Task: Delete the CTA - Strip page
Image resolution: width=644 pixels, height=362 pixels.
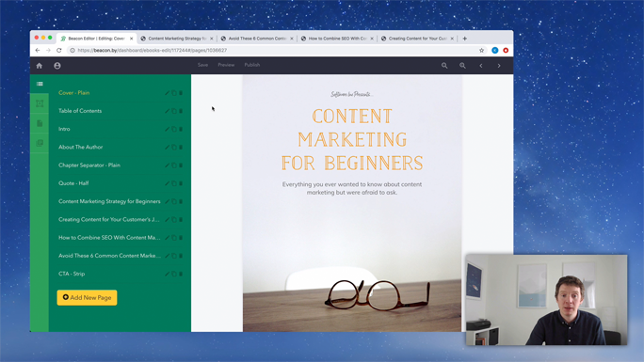Action: point(181,274)
